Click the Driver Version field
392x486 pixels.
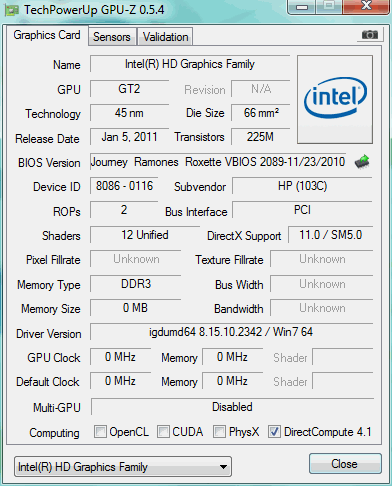231,332
